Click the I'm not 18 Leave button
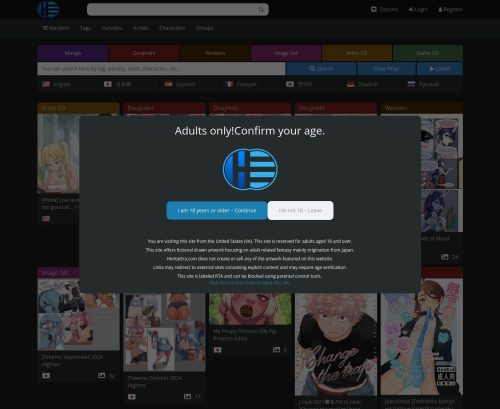This screenshot has width=500, height=409. [x=300, y=211]
